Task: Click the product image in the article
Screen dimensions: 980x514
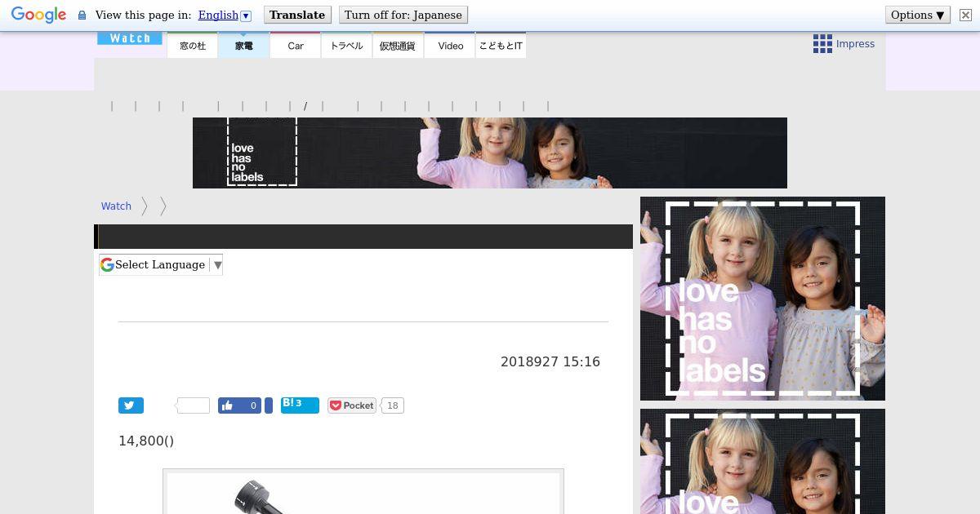Action: 363,492
